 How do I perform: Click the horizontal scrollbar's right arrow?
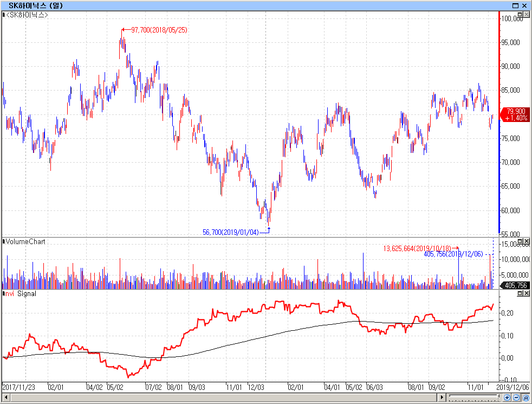tap(442, 397)
